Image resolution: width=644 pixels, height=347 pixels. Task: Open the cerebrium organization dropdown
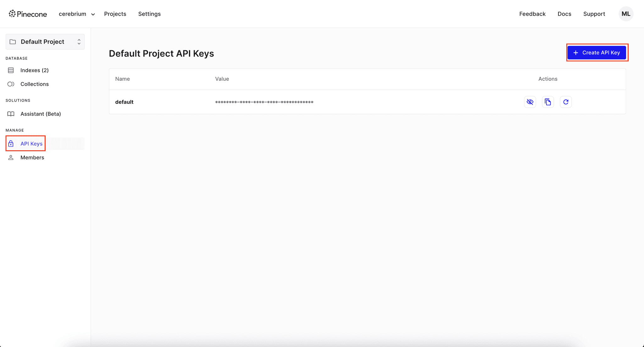[x=76, y=14]
